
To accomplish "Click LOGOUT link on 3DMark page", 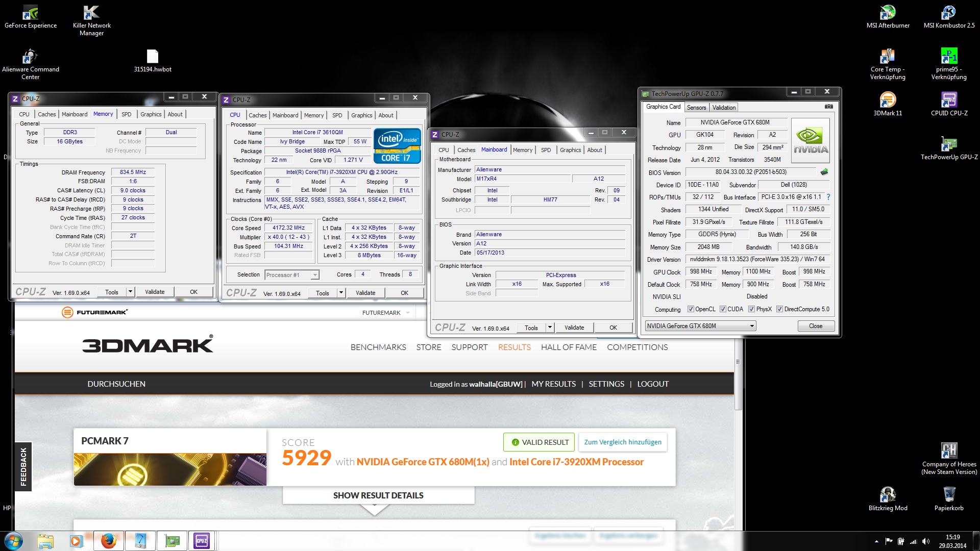I will [x=653, y=384].
